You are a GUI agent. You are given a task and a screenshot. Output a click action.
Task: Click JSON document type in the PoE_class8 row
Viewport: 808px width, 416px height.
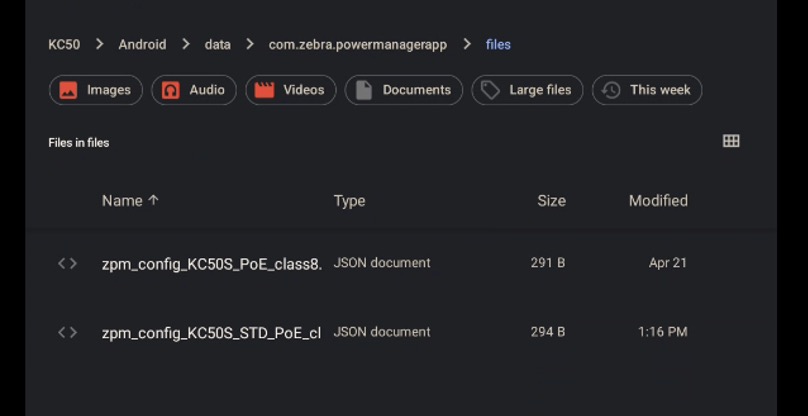[x=382, y=263]
